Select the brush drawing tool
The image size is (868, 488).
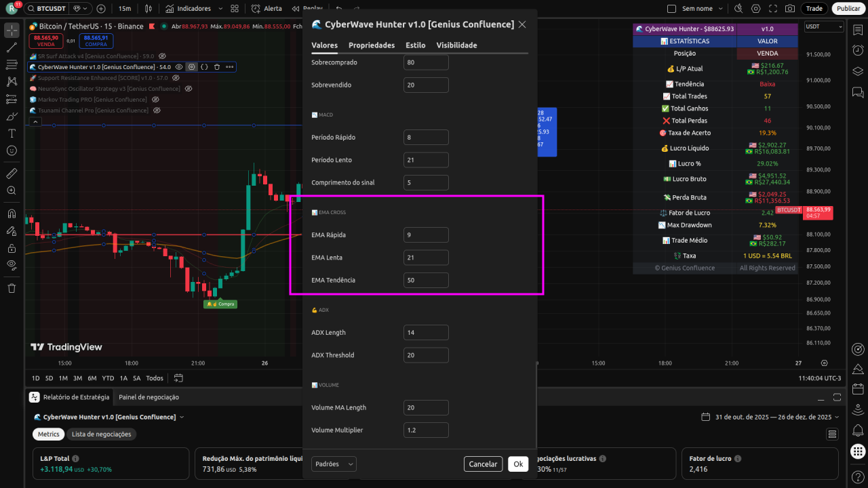[12, 116]
